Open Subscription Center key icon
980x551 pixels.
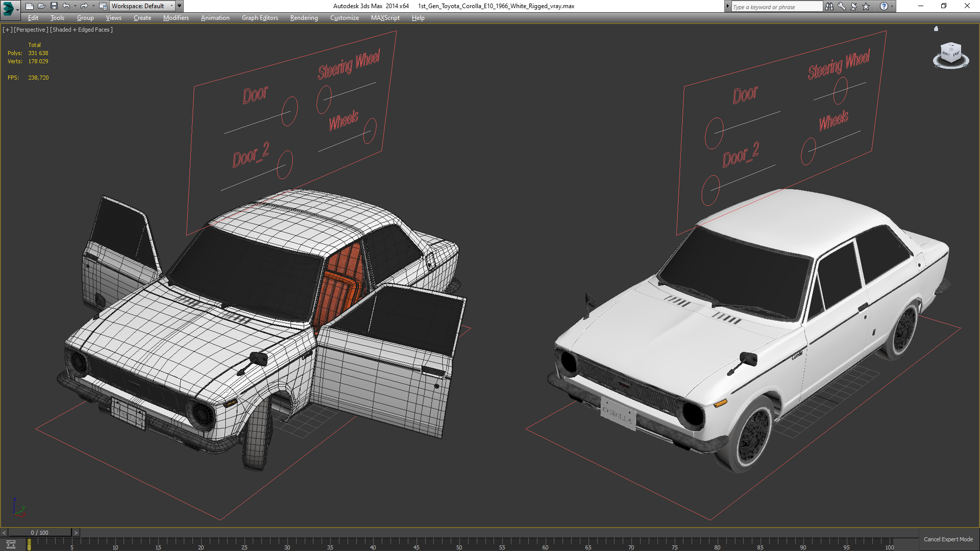tap(842, 6)
